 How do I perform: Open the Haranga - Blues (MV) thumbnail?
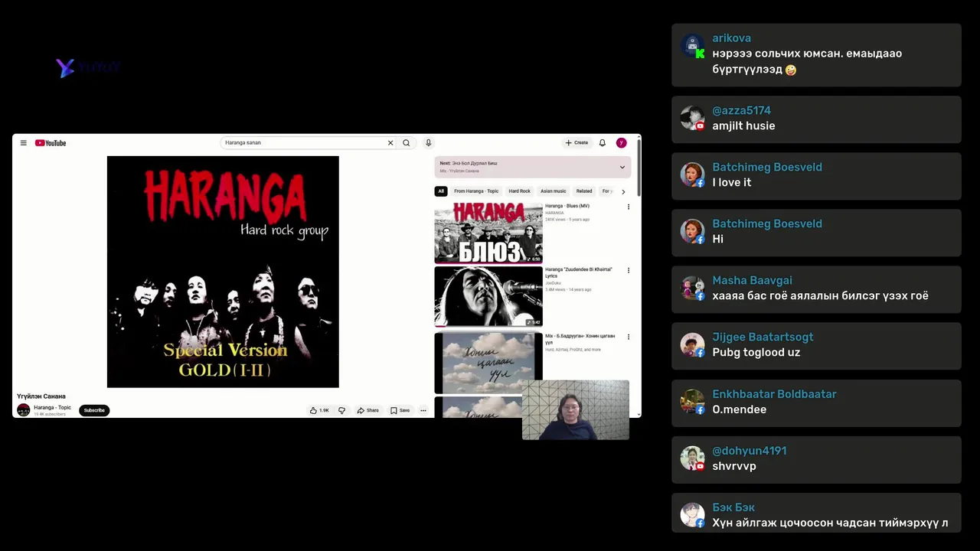(x=488, y=233)
